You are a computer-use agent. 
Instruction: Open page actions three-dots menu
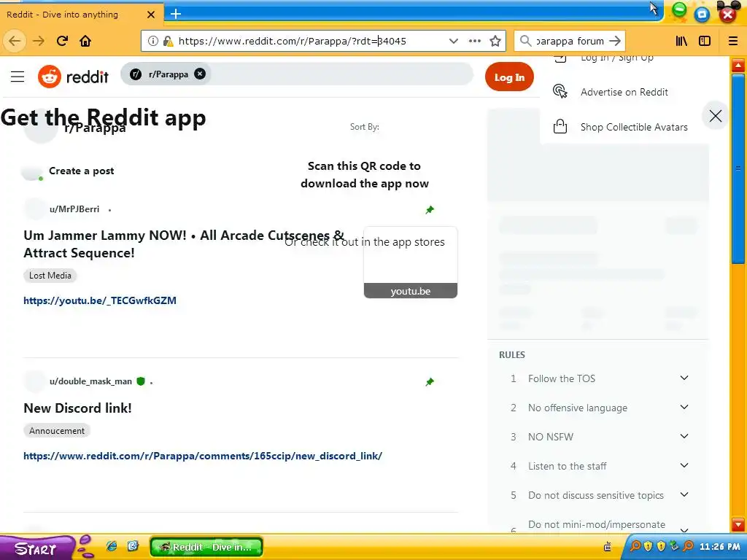coord(475,41)
